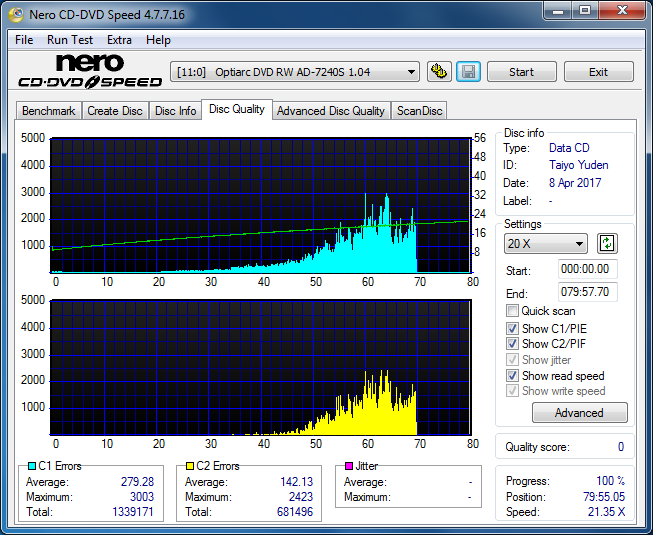
Task: Click the C1 maximum value 3003
Action: pos(142,497)
